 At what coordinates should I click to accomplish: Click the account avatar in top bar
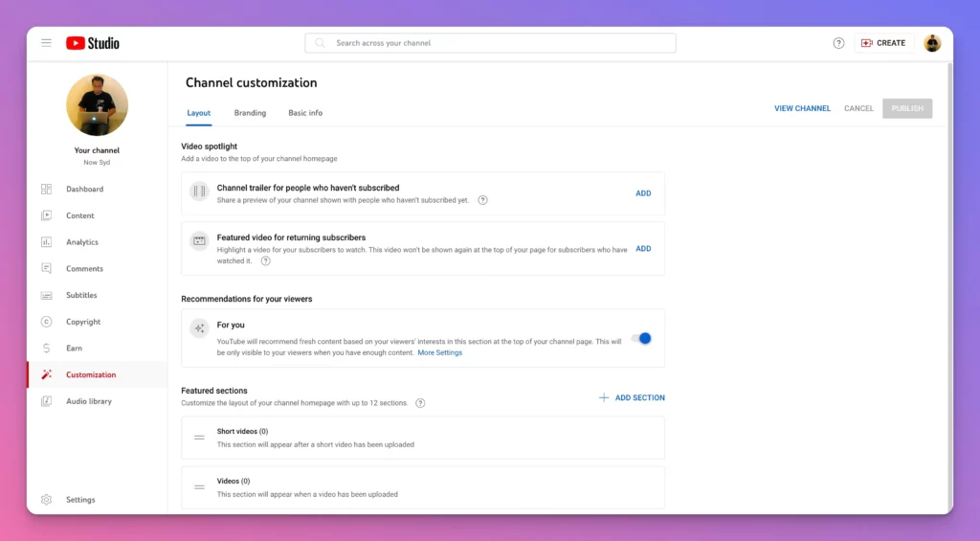pyautogui.click(x=932, y=43)
